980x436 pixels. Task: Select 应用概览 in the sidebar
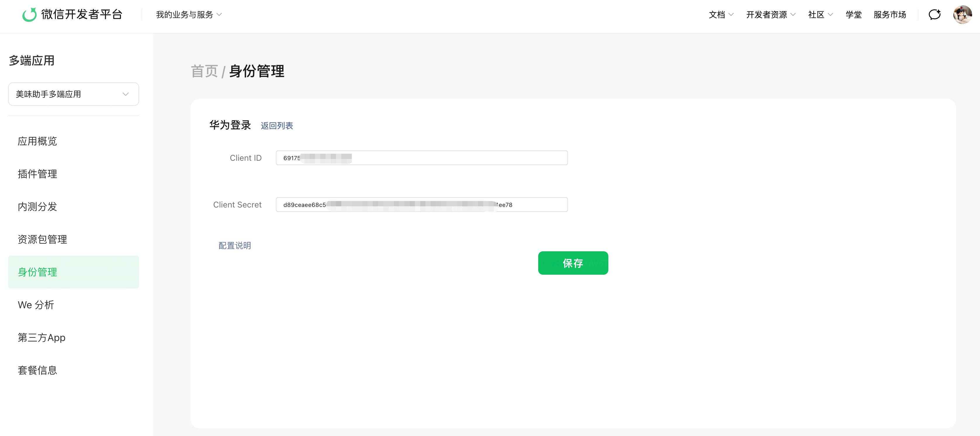point(37,141)
